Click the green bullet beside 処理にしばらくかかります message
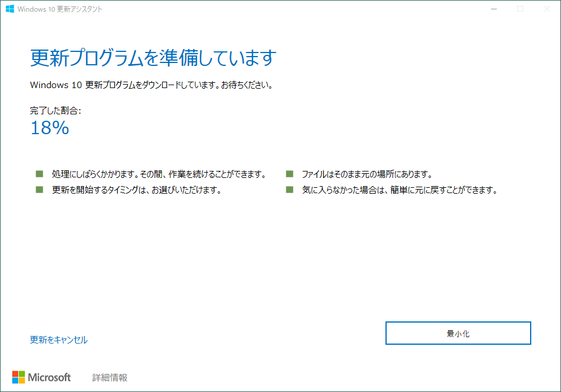 click(38, 173)
